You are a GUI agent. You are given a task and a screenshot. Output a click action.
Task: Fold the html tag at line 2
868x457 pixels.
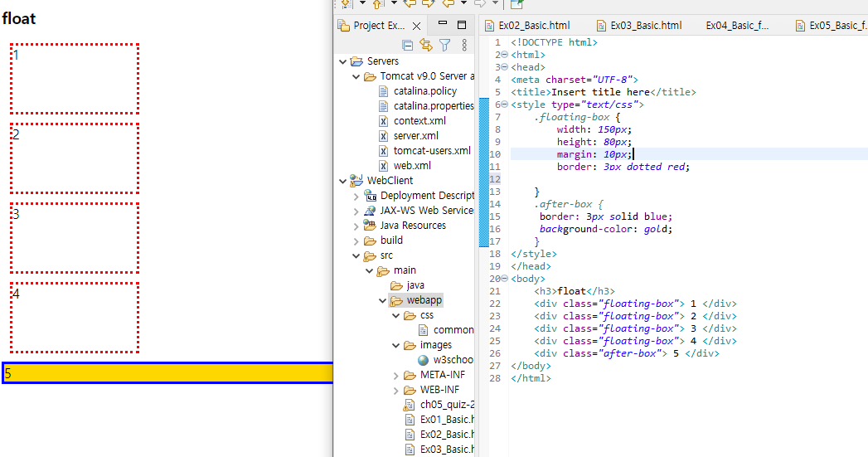coord(504,55)
